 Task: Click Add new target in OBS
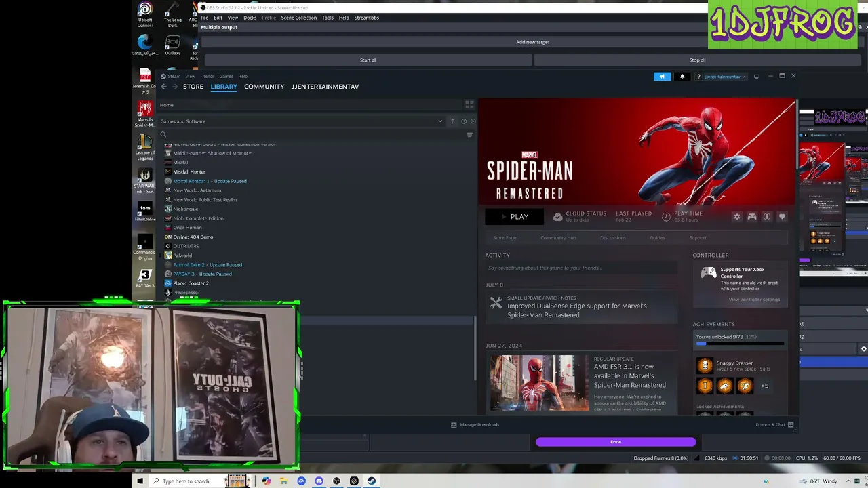(532, 42)
